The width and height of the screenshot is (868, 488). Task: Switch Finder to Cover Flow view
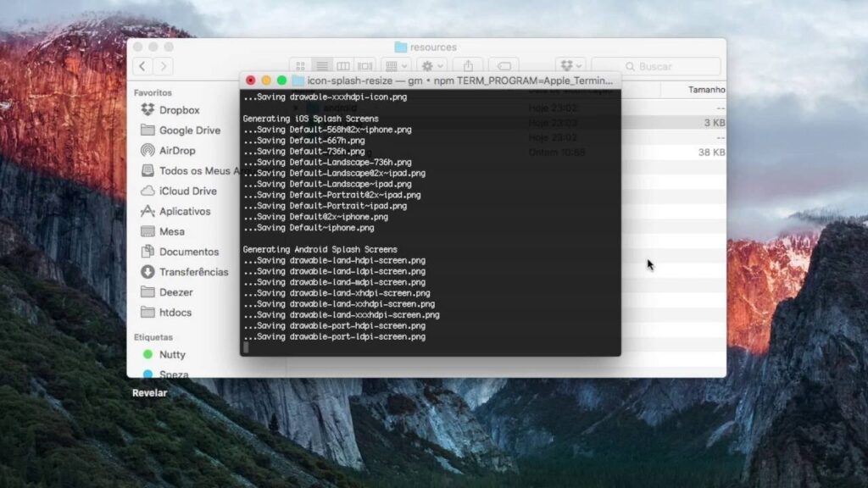[x=364, y=66]
